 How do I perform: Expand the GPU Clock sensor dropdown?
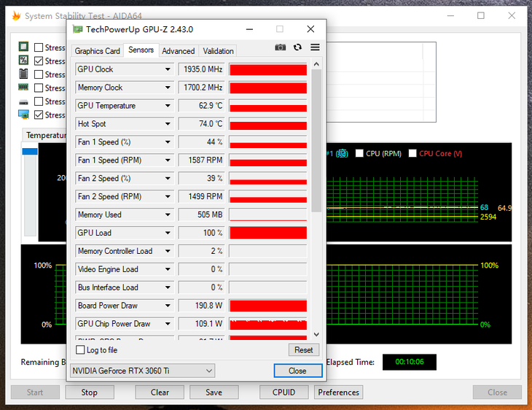(x=168, y=69)
